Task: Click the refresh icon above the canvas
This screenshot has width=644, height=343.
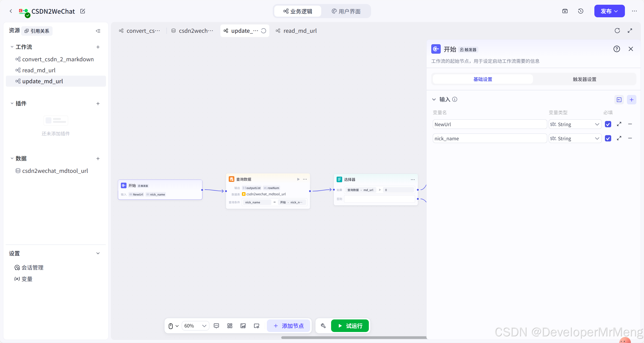Action: pyautogui.click(x=617, y=31)
